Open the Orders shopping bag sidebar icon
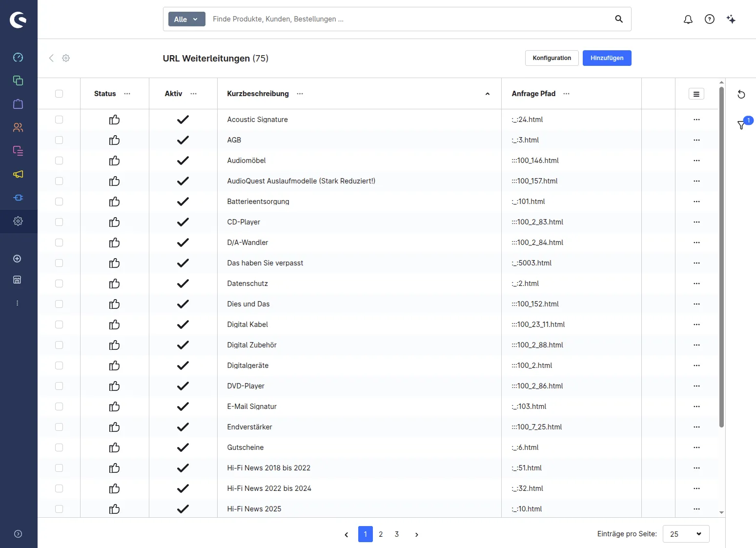The height and width of the screenshot is (548, 756). [x=18, y=104]
